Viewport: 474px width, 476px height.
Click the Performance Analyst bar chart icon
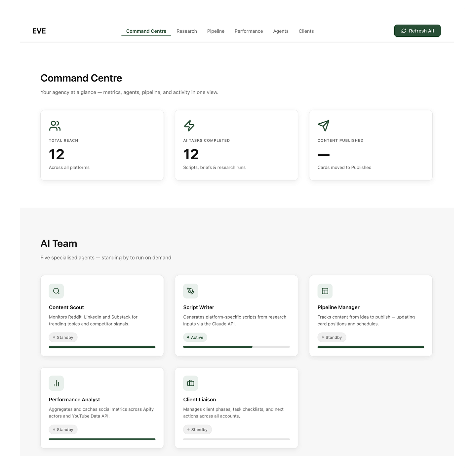click(x=56, y=383)
